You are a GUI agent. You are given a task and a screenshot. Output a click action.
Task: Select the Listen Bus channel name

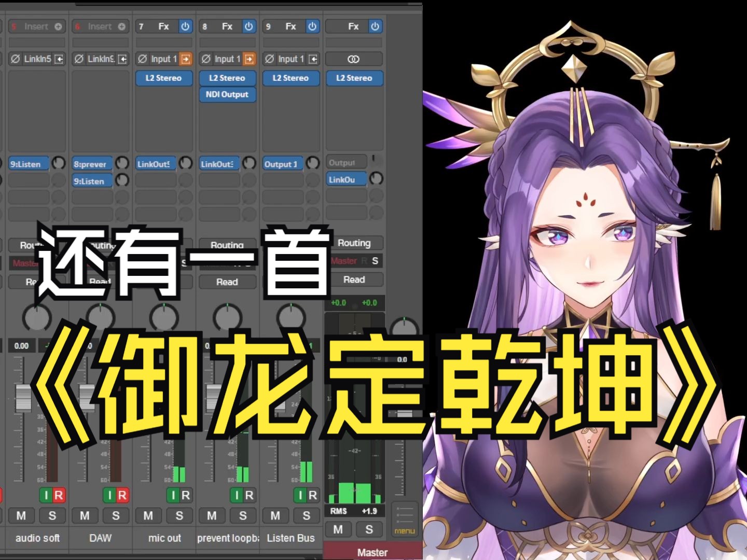(x=291, y=538)
